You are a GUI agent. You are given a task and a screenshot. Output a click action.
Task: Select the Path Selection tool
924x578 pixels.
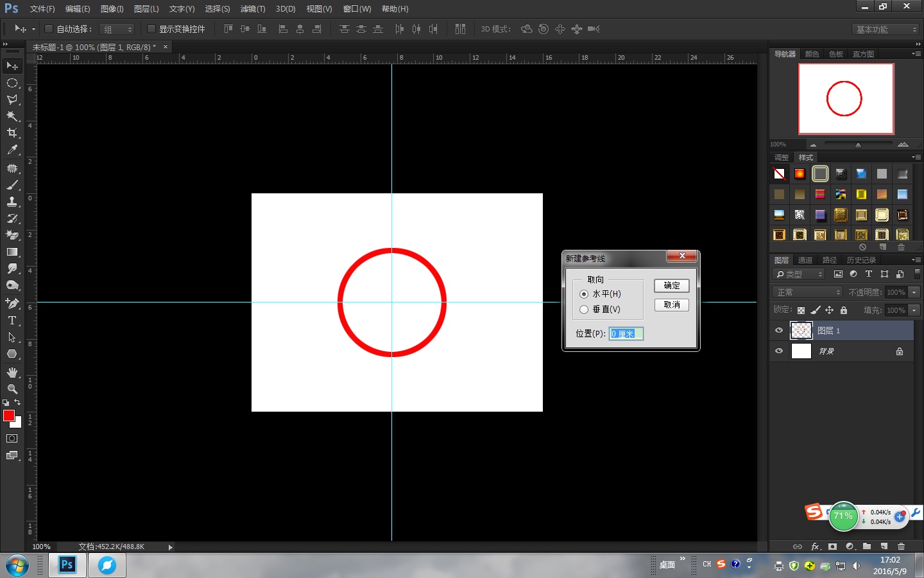point(12,337)
